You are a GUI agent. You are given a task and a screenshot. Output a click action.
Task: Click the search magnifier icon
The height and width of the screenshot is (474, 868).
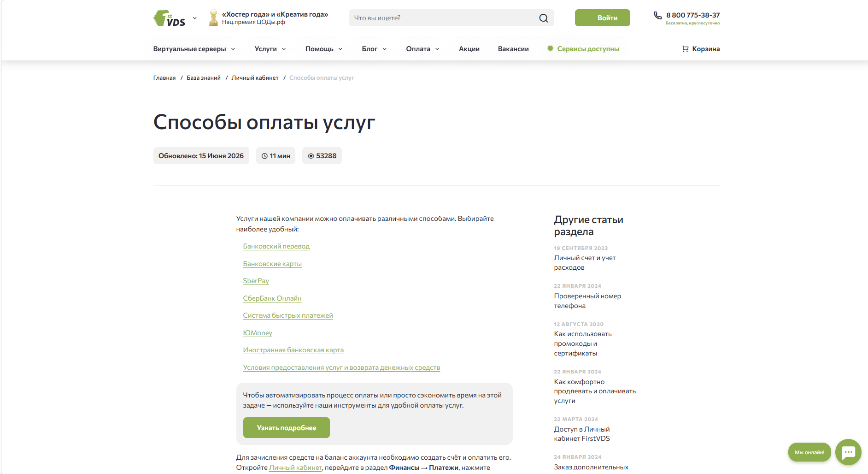coord(544,18)
